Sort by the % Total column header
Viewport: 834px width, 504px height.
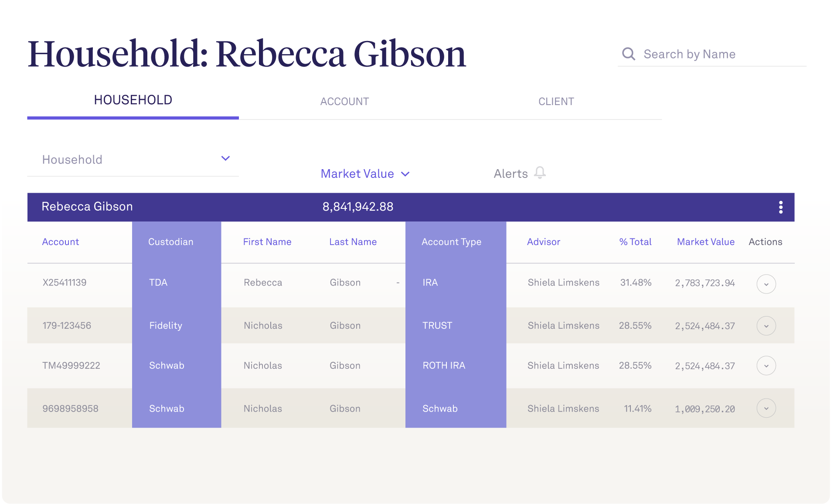point(635,242)
